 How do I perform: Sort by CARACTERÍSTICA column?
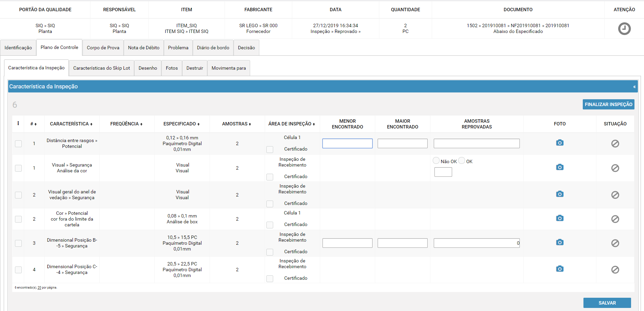pyautogui.click(x=71, y=124)
